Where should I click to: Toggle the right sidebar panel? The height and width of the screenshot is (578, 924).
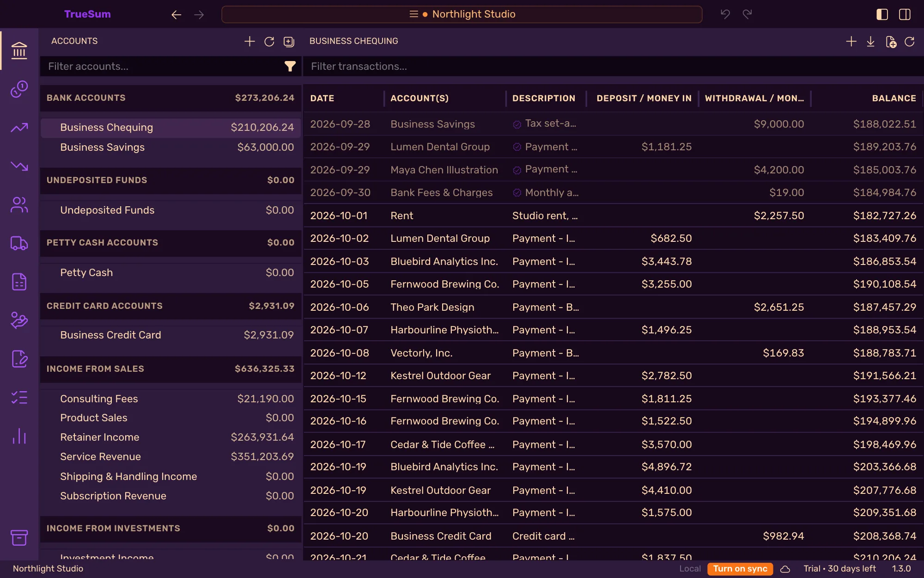[905, 14]
